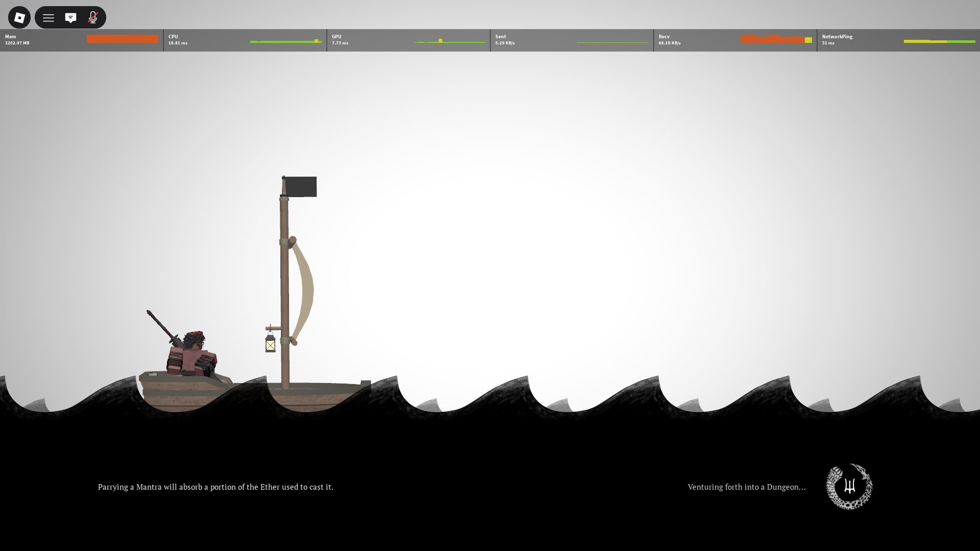Click the NetworkPing yellow-green graph

939,41
